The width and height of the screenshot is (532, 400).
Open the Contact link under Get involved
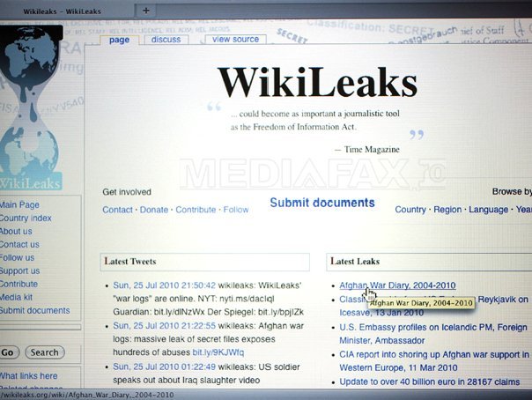(x=117, y=210)
